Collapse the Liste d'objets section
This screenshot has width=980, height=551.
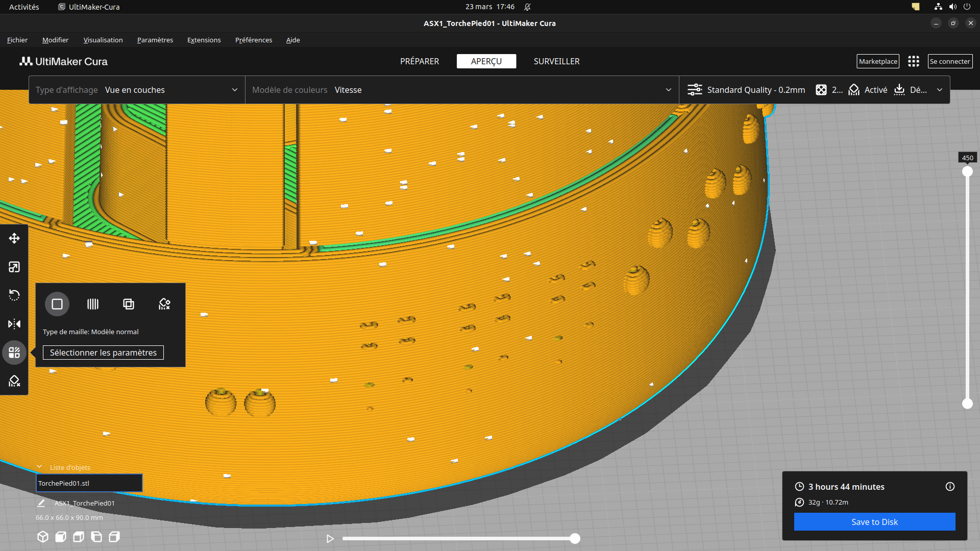(39, 467)
